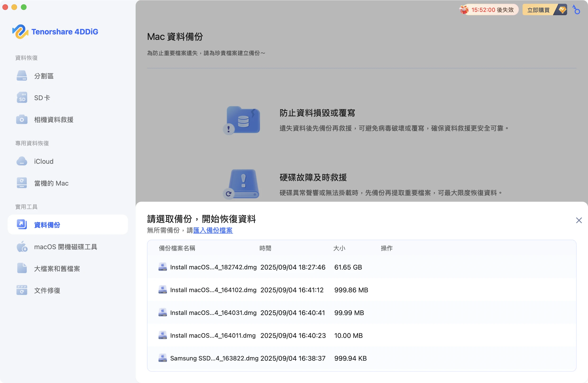Close the backup selection panel
The height and width of the screenshot is (383, 588).
[x=579, y=220]
